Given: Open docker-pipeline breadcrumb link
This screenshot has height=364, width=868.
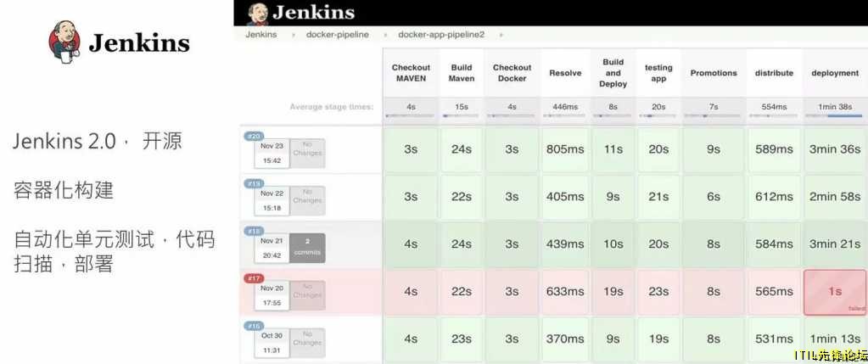Looking at the screenshot, I should tap(338, 34).
